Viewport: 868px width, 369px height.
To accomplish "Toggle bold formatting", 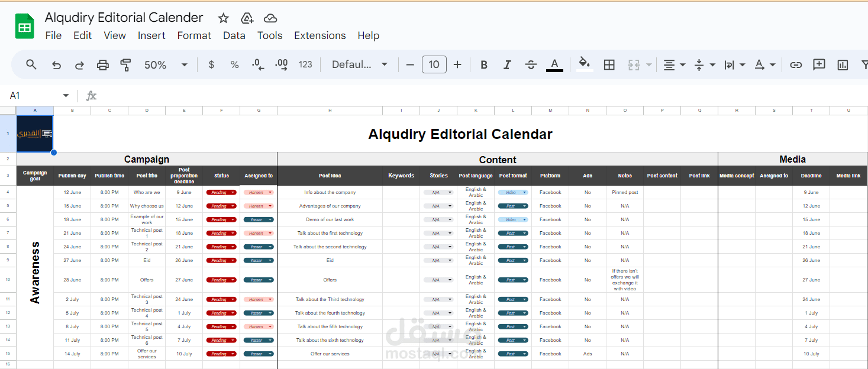I will pos(484,65).
